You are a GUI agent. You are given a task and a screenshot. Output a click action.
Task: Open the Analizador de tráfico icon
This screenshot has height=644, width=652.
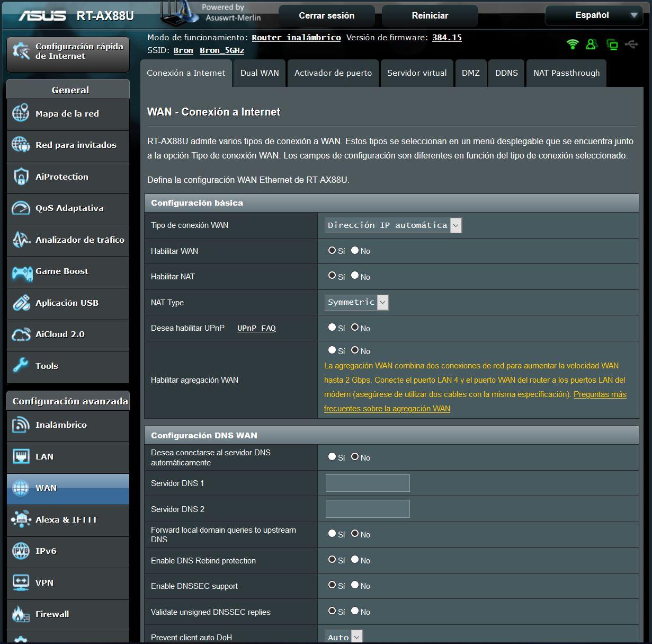(x=21, y=240)
